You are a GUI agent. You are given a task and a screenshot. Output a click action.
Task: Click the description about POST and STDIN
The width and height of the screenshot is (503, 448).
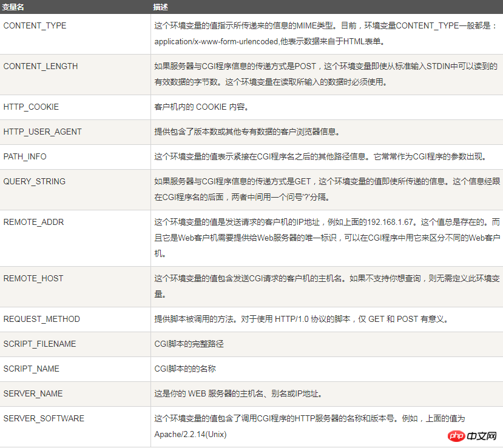point(326,75)
